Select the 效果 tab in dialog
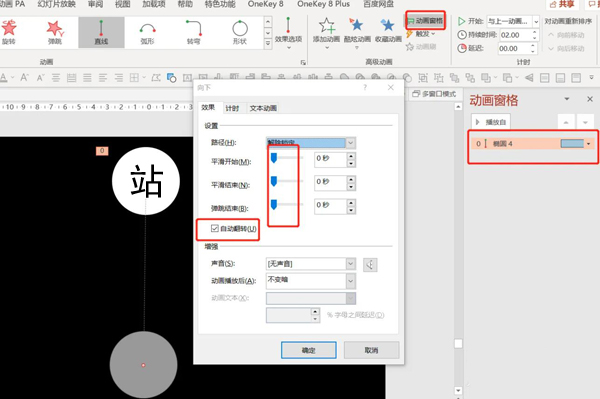This screenshot has height=399, width=600. click(x=208, y=107)
